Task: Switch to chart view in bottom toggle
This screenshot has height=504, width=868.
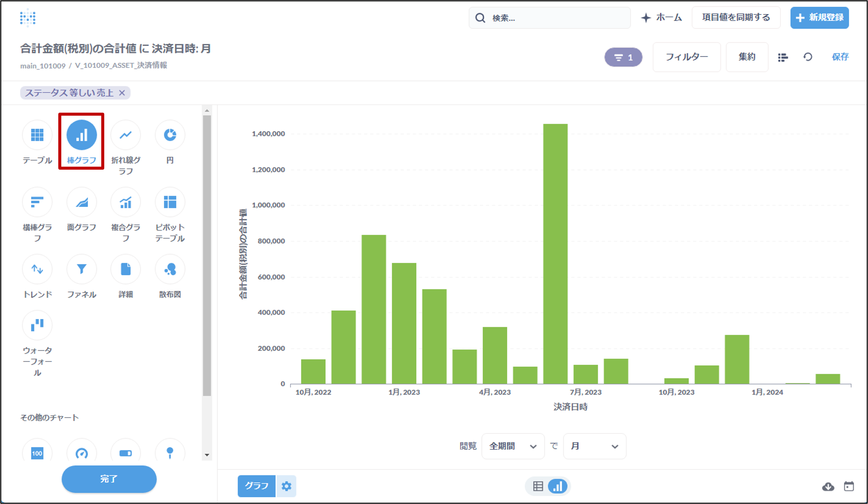Action: click(558, 486)
